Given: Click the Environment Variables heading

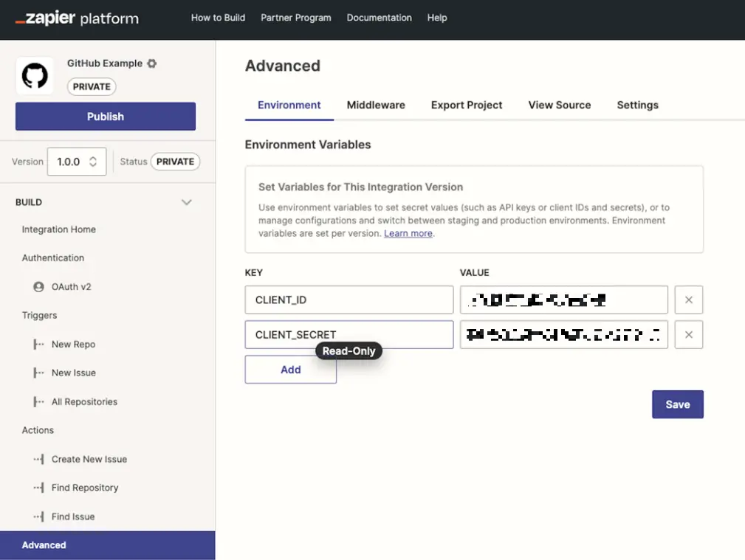Looking at the screenshot, I should click(x=308, y=145).
